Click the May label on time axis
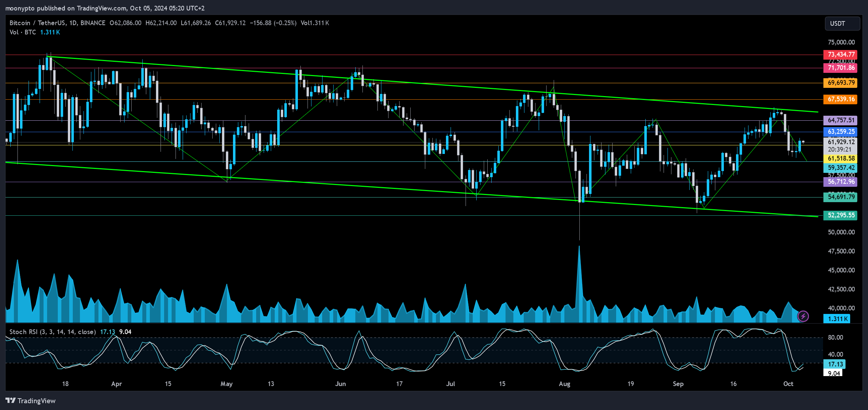Image resolution: width=868 pixels, height=410 pixels. pos(227,384)
